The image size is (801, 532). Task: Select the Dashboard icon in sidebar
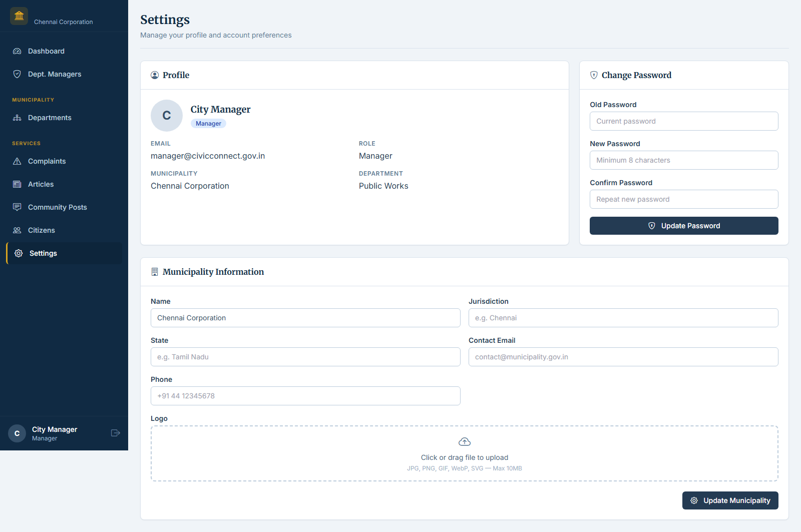click(17, 51)
